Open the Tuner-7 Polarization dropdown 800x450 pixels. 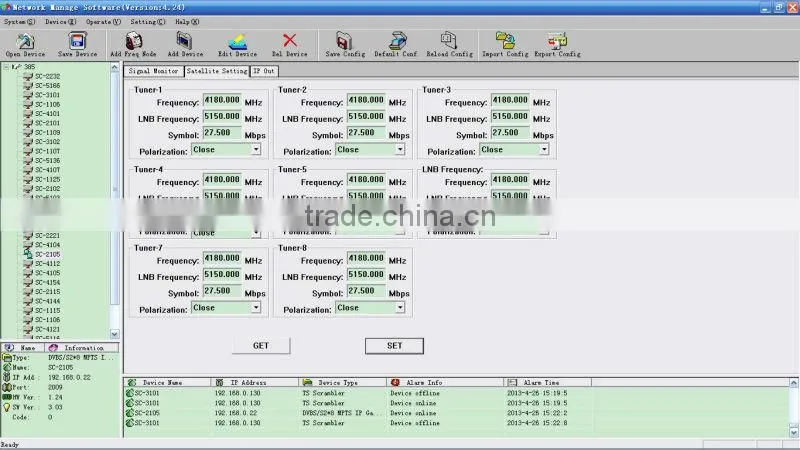256,308
